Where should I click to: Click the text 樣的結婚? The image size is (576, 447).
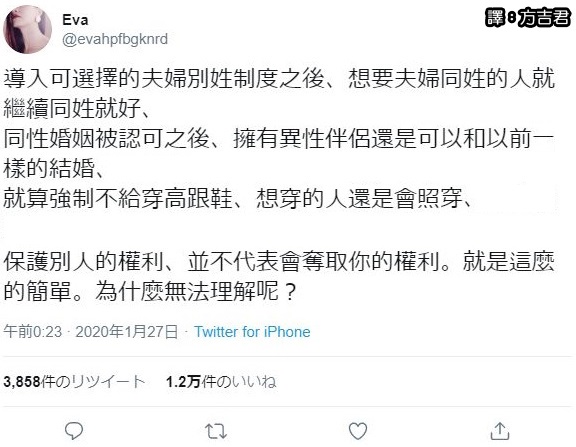point(54,169)
